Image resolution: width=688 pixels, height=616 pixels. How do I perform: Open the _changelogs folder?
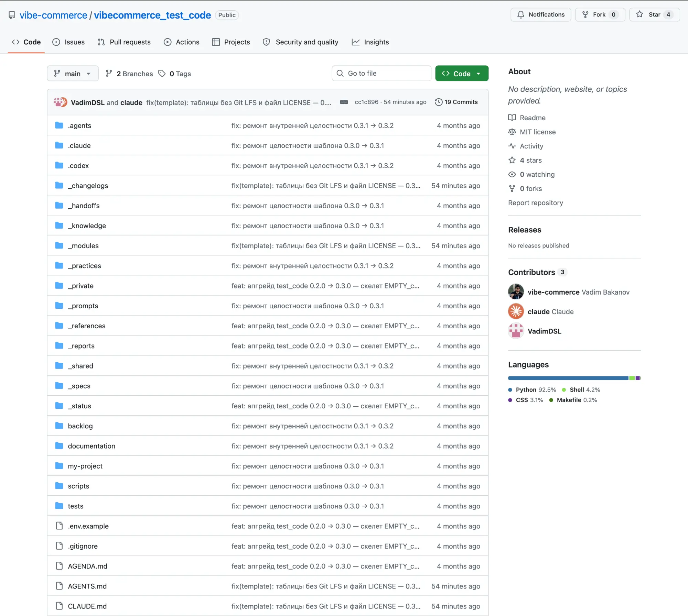click(88, 186)
